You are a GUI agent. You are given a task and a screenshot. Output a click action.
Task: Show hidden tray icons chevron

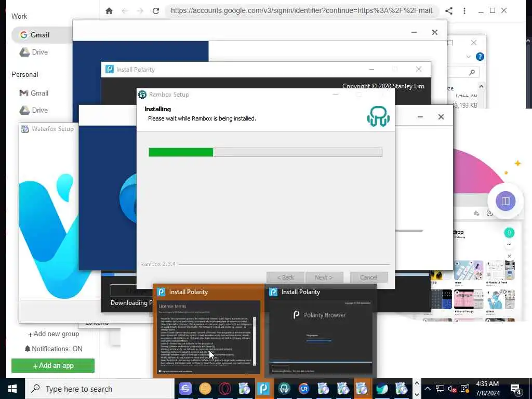(x=428, y=389)
